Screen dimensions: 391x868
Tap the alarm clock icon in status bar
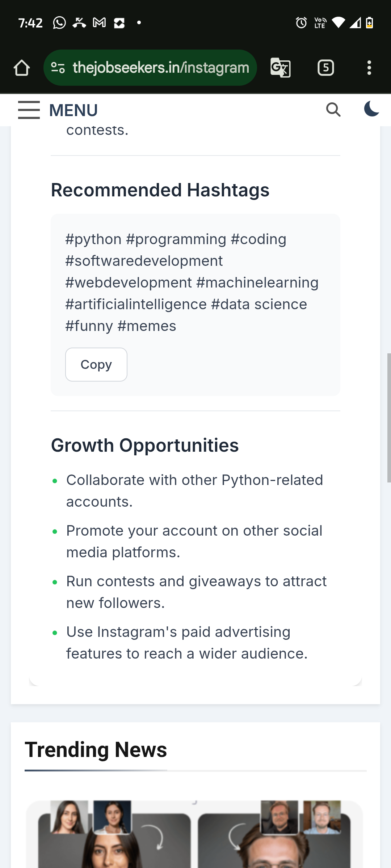tap(301, 23)
